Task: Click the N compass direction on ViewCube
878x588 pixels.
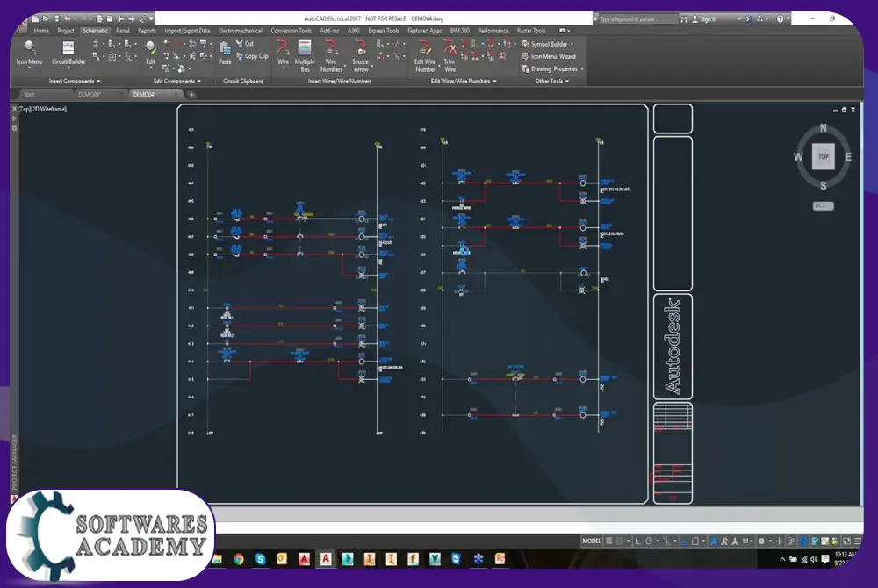Action: point(824,127)
